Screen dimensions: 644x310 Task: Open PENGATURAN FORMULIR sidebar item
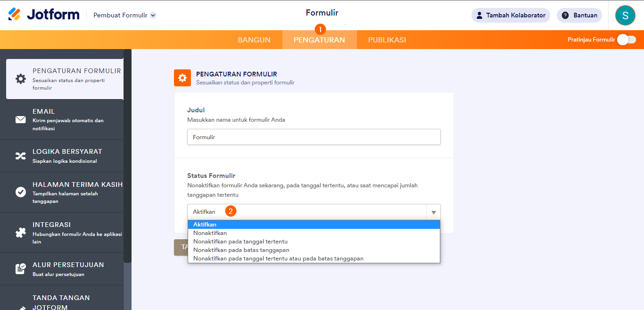pyautogui.click(x=65, y=79)
